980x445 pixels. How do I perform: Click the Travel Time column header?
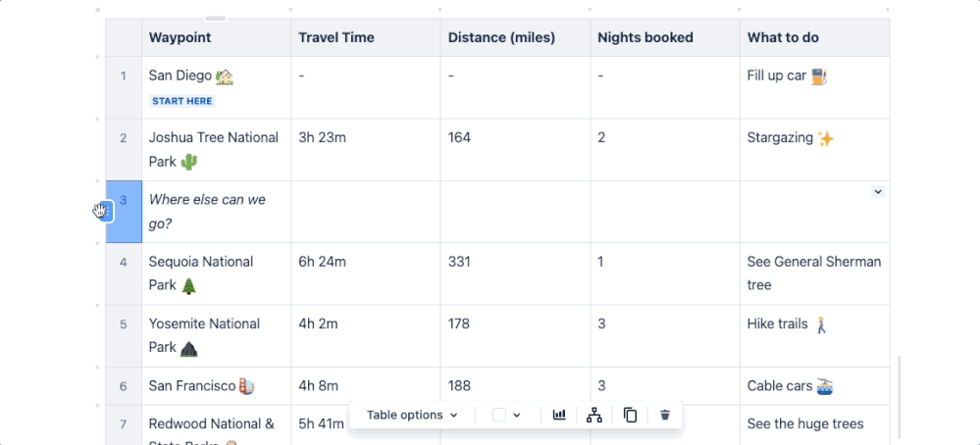pyautogui.click(x=336, y=37)
